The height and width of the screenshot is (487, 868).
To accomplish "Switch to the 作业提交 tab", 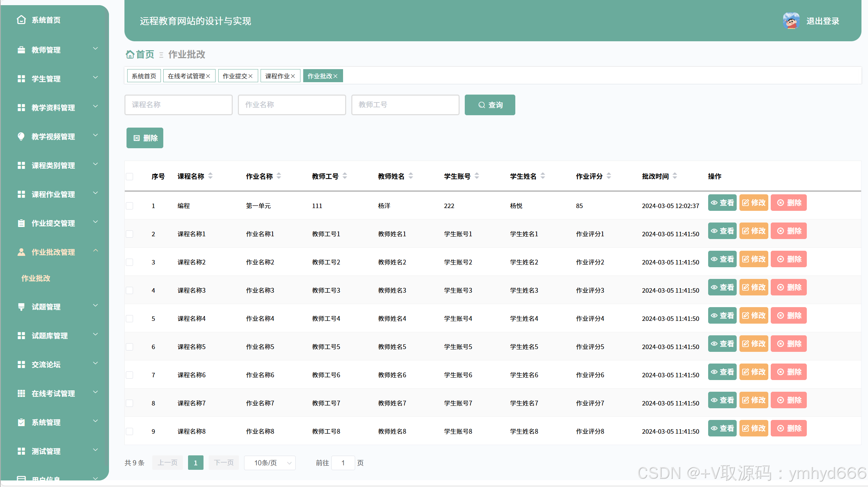I will click(x=235, y=76).
